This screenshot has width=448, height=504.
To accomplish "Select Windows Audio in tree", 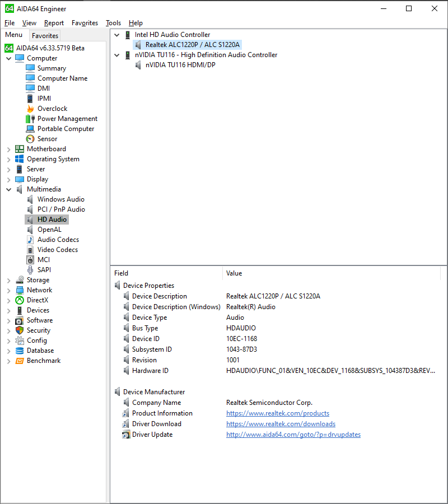I will pos(60,199).
